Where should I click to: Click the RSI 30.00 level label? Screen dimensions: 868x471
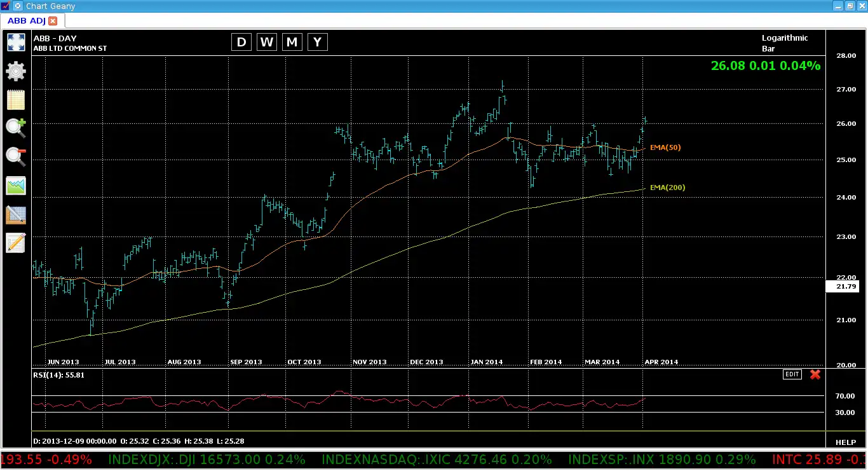[845, 413]
